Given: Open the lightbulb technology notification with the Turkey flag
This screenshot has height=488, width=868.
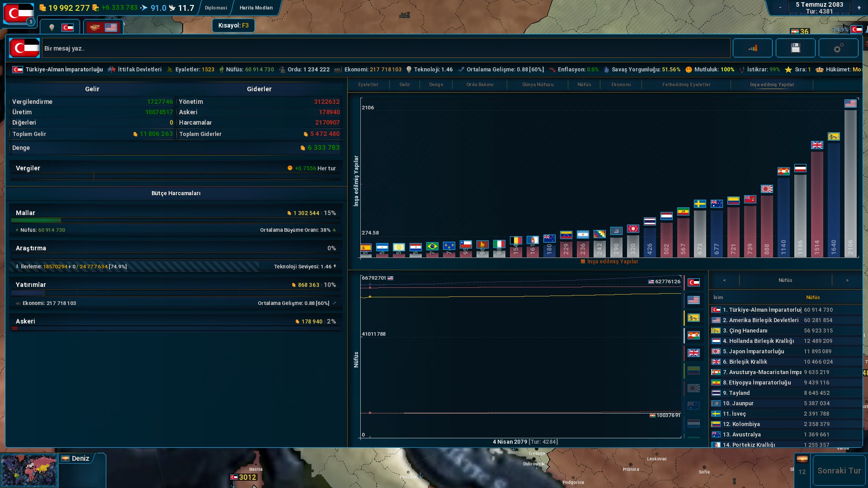Looking at the screenshot, I should pyautogui.click(x=60, y=28).
